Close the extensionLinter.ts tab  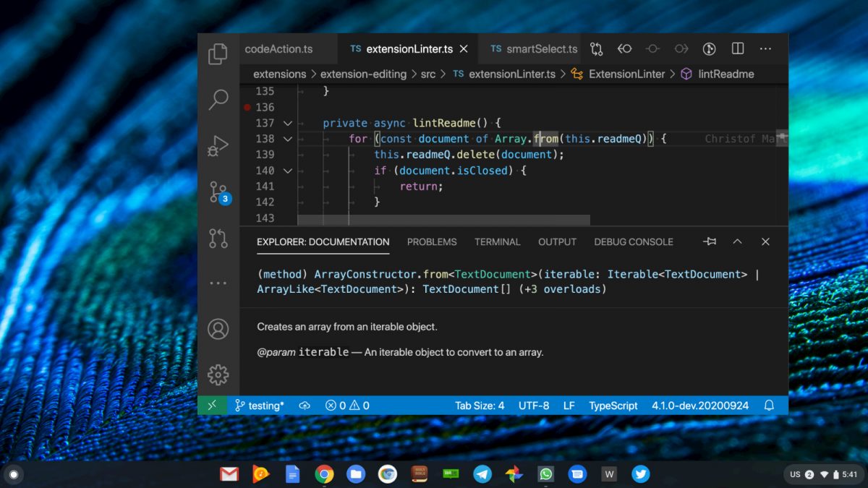tap(464, 49)
